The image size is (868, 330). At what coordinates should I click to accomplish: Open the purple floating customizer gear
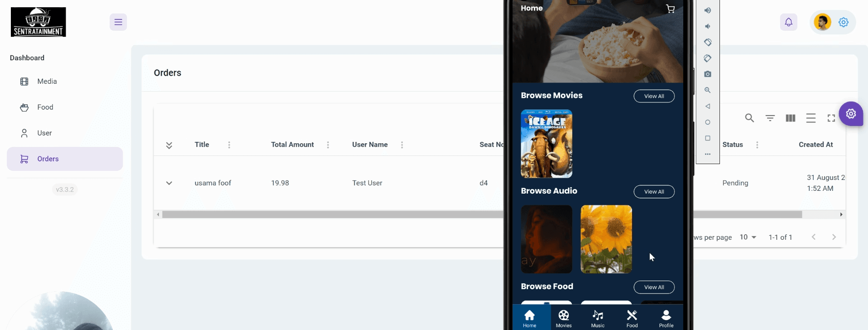point(851,114)
